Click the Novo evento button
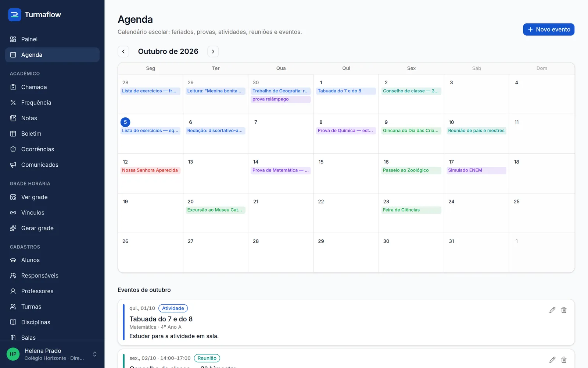Screen dimensions: 588x368 click(x=549, y=29)
